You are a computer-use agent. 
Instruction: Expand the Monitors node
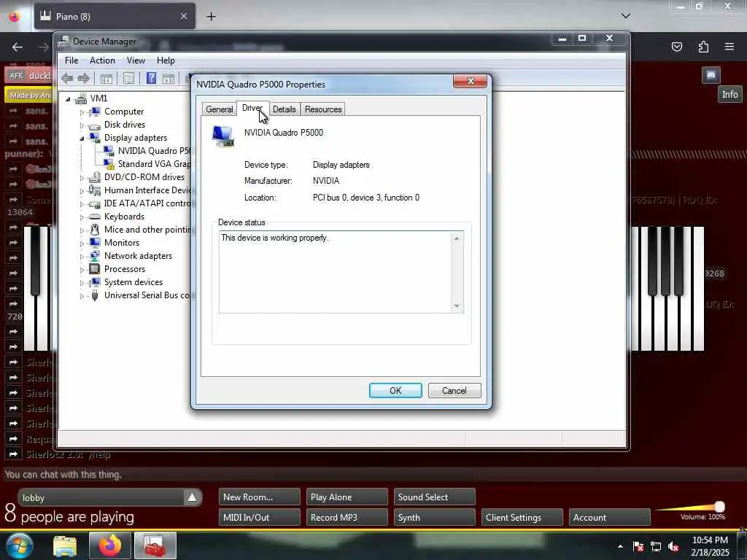[82, 244]
